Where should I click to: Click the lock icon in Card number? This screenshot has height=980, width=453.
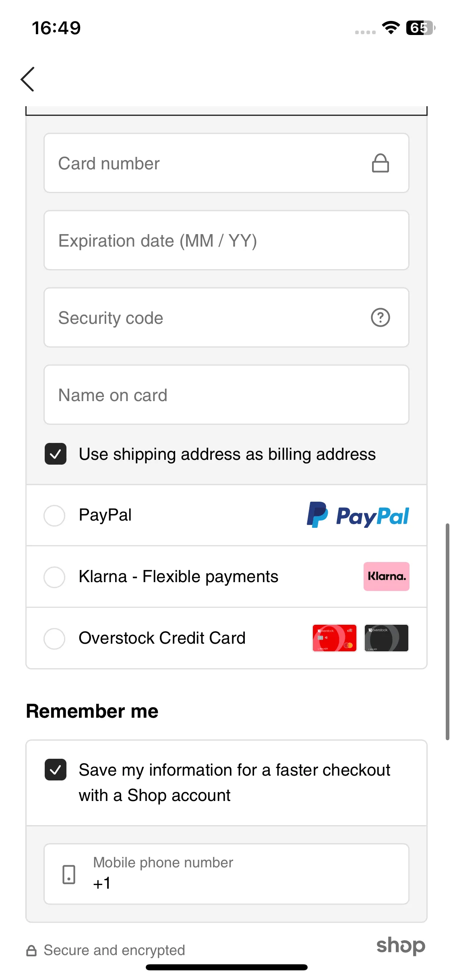tap(380, 163)
